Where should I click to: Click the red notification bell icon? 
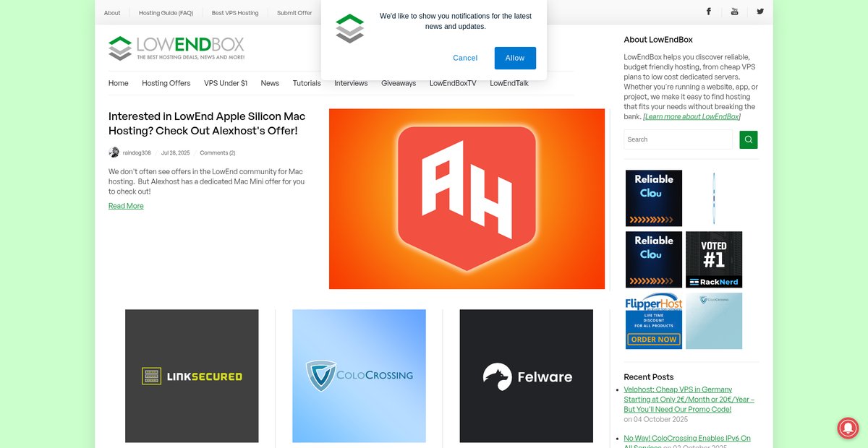848,428
